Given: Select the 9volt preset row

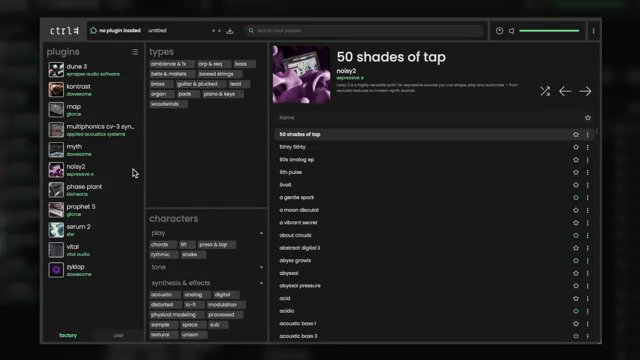Looking at the screenshot, I should [433, 185].
